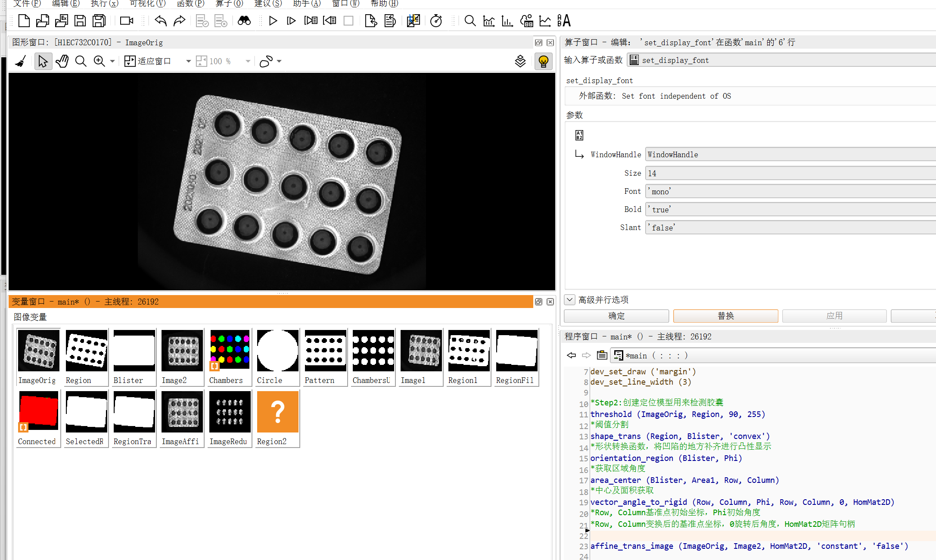The width and height of the screenshot is (936, 560).
Task: Edit the Size parameter field
Action: coord(790,173)
